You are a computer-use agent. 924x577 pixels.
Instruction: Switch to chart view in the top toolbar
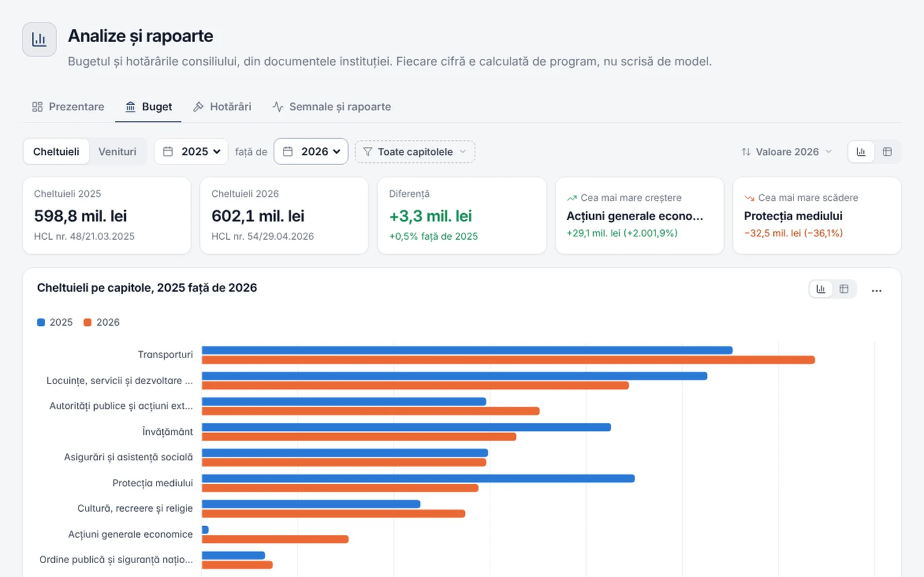tap(861, 152)
